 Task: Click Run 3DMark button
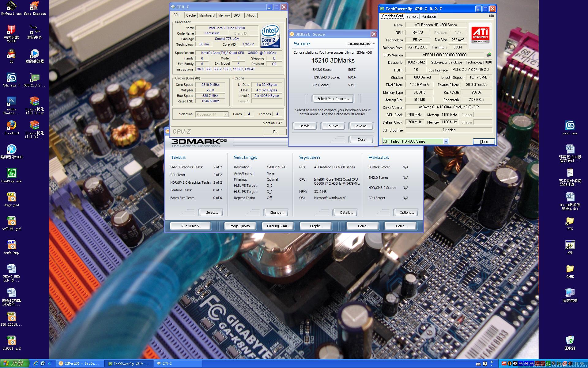(190, 226)
